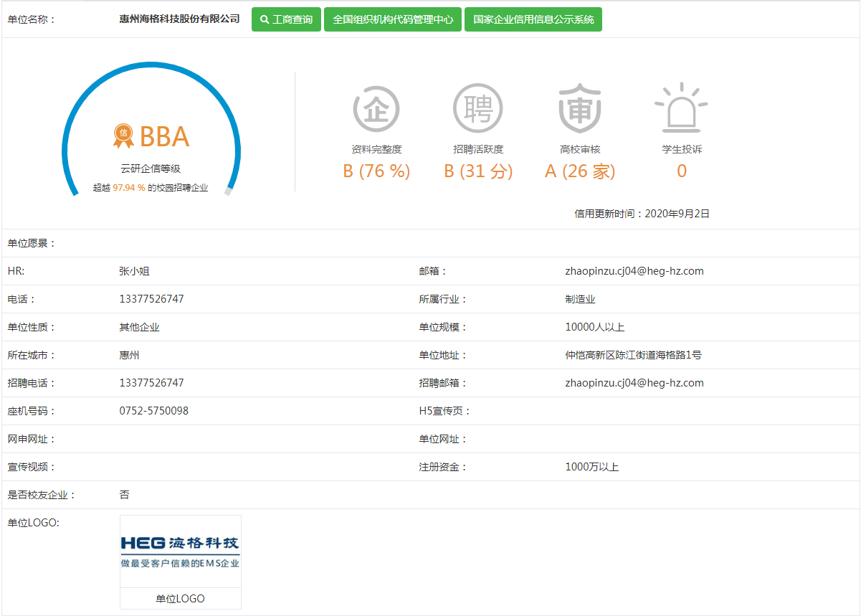Click the company name 惠州海格科技股份有限公司
The width and height of the screenshot is (866, 616).
pyautogui.click(x=179, y=19)
